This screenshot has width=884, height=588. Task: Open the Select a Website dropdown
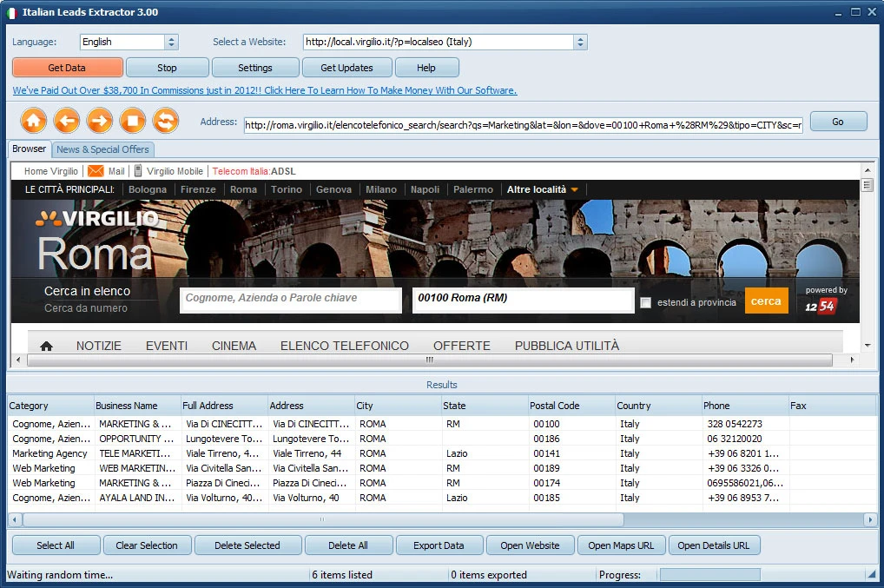click(580, 42)
